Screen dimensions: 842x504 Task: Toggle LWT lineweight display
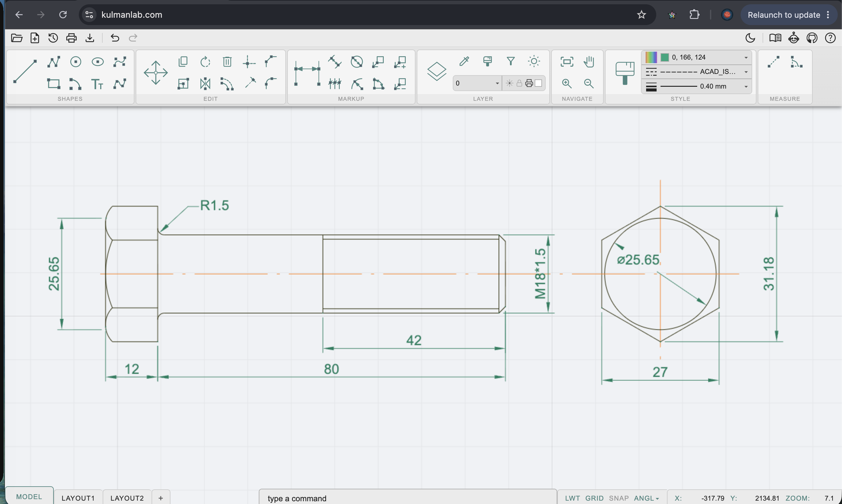(x=572, y=498)
